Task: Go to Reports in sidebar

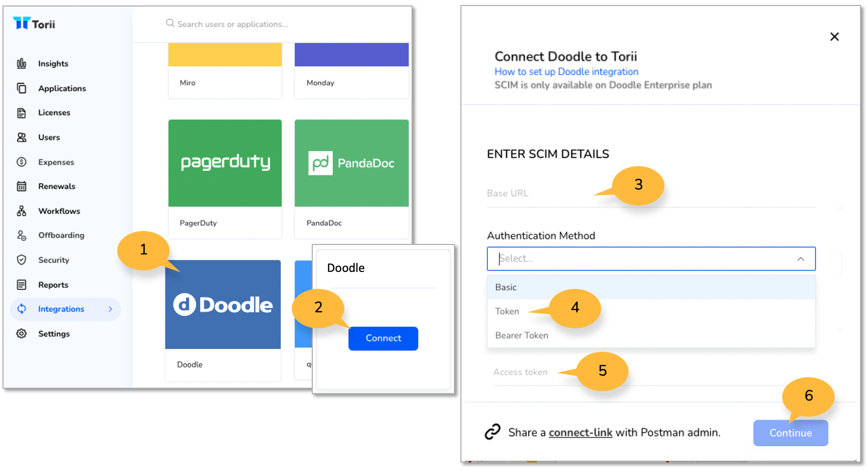Action: tap(53, 285)
